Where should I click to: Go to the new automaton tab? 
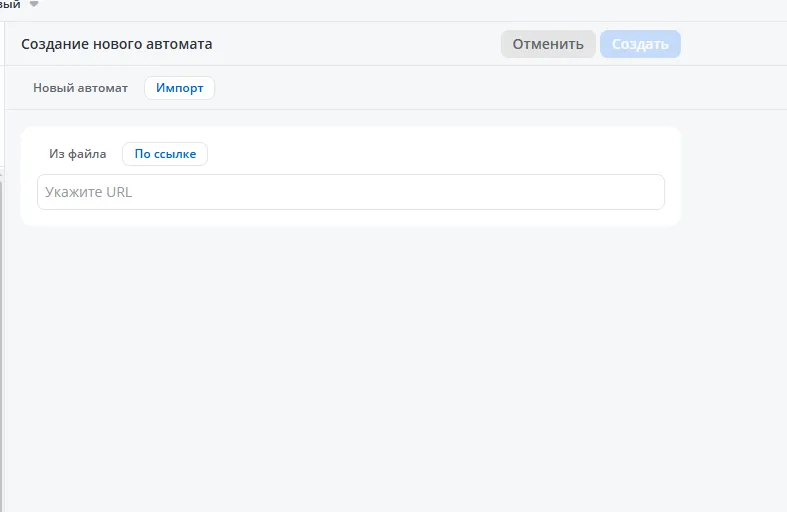(80, 88)
